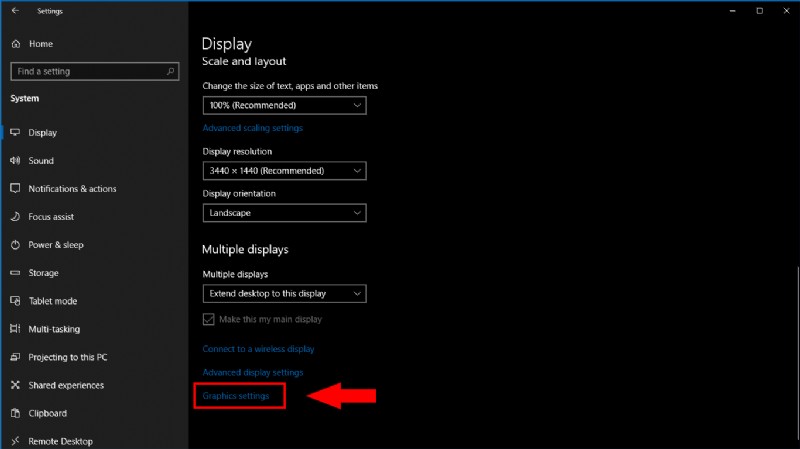The height and width of the screenshot is (449, 800).
Task: Click the Notifications & actions icon
Action: pos(15,189)
